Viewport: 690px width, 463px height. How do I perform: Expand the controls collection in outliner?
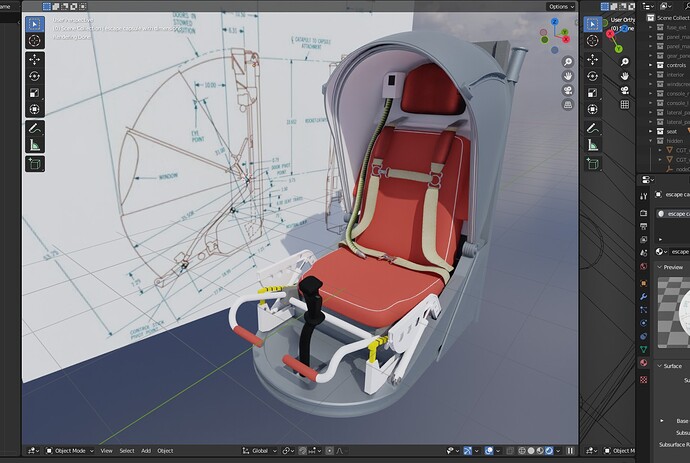[x=651, y=65]
